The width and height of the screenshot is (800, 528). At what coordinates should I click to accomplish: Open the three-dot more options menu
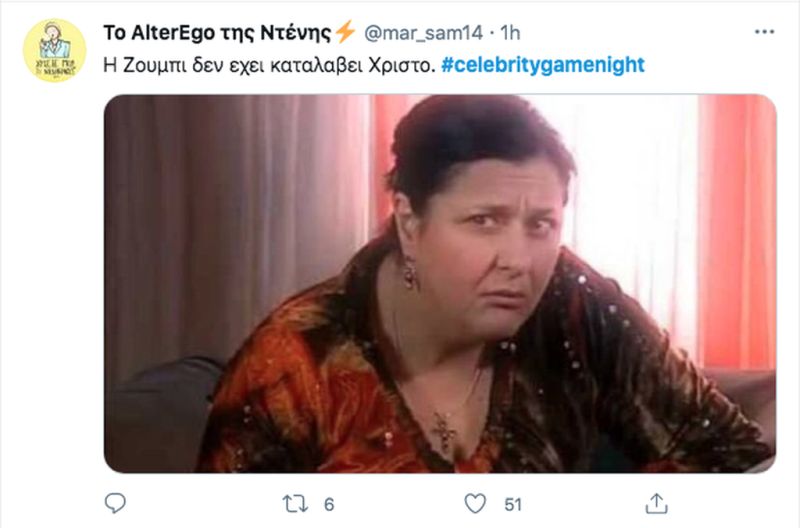(x=764, y=32)
